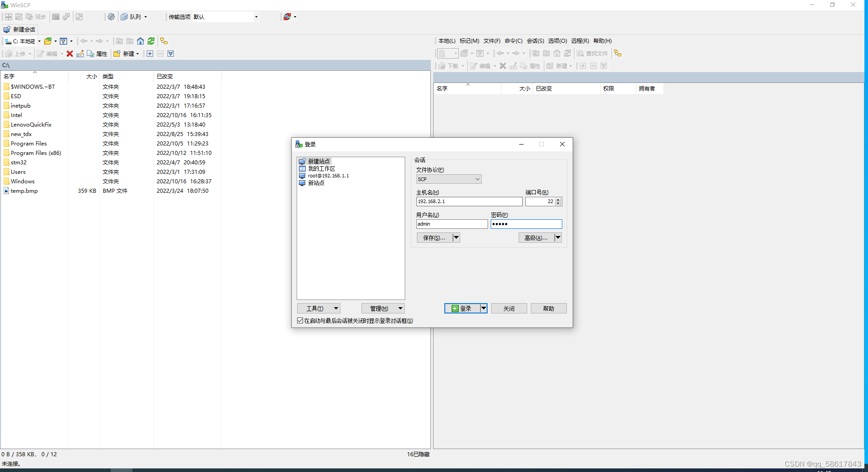Open the Options (选项) menu
This screenshot has height=472, width=868.
(557, 41)
